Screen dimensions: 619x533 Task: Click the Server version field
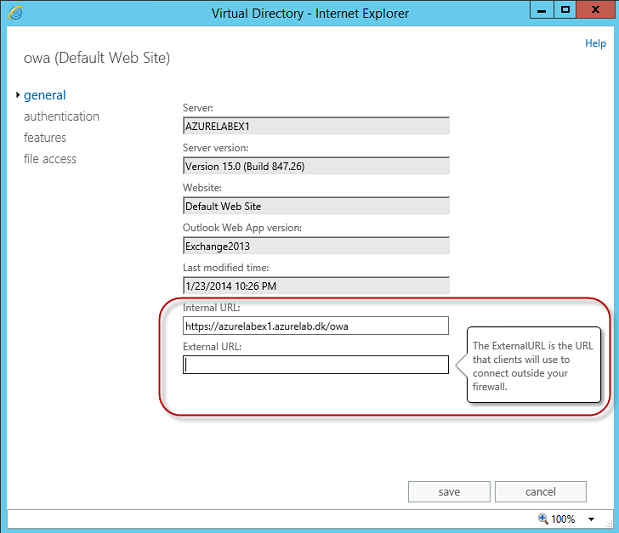pos(316,166)
